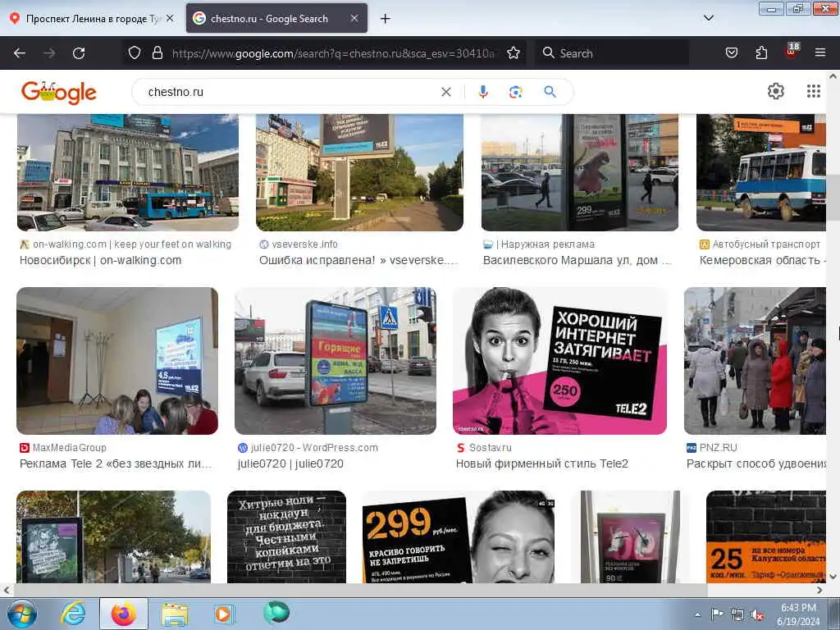Click the Google query field chestno.ru
This screenshot has width=840, height=630.
tap(290, 92)
